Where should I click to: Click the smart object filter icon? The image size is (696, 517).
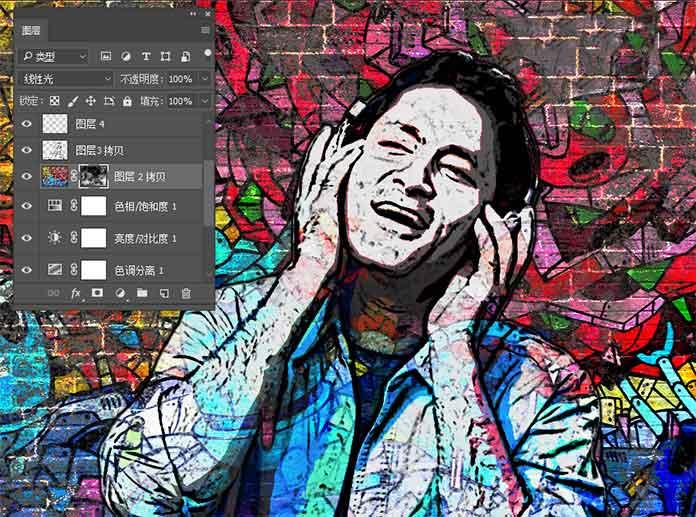(x=186, y=56)
